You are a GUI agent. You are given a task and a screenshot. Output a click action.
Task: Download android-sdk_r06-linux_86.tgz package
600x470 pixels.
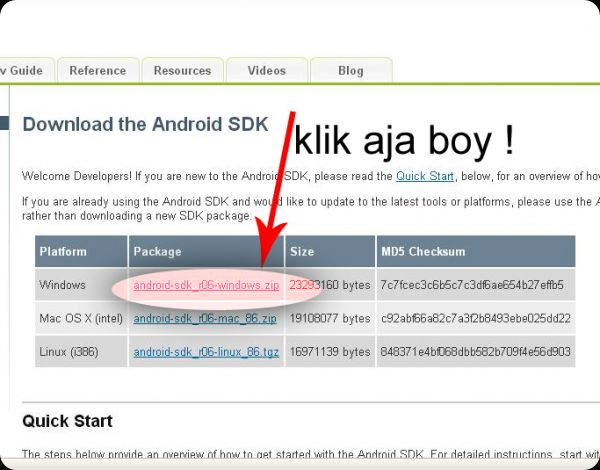(205, 351)
